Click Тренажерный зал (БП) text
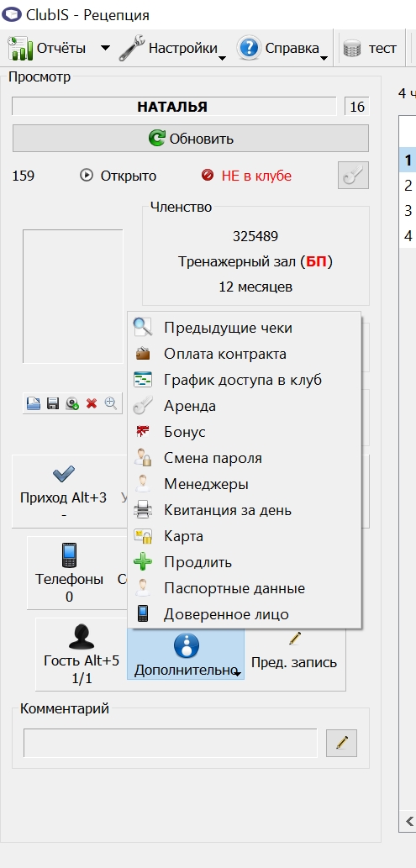Viewport: 416px width, 868px height. pos(255,262)
